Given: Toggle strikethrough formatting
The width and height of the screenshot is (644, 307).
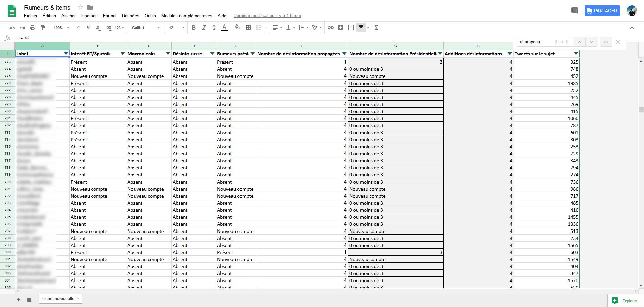Looking at the screenshot, I should (214, 28).
